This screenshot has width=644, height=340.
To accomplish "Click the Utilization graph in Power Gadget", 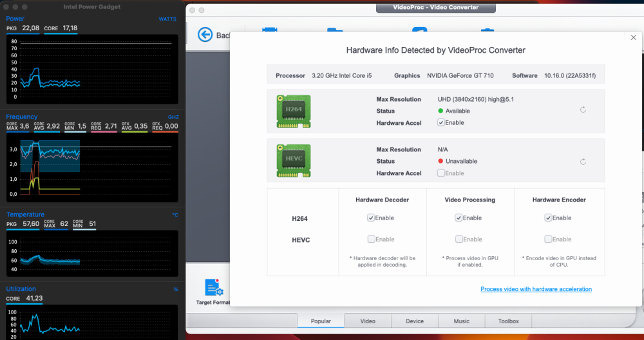I will pyautogui.click(x=92, y=323).
